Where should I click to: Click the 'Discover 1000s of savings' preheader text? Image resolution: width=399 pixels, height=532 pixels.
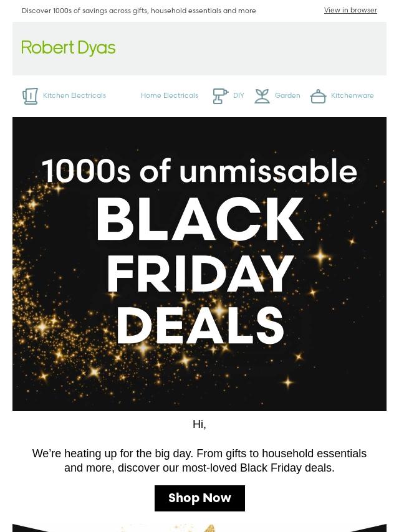pos(139,11)
